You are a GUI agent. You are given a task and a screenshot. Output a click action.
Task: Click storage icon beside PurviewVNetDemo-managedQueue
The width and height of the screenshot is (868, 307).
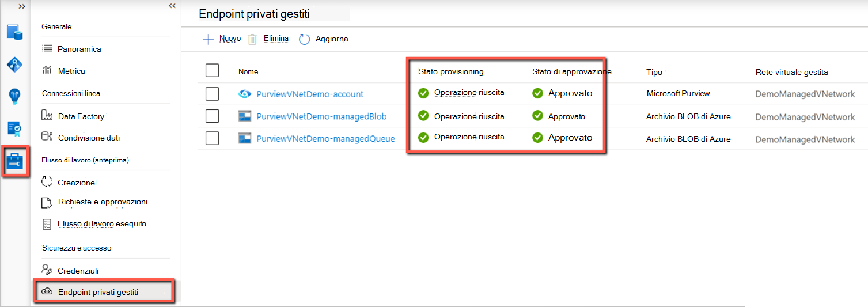click(245, 138)
